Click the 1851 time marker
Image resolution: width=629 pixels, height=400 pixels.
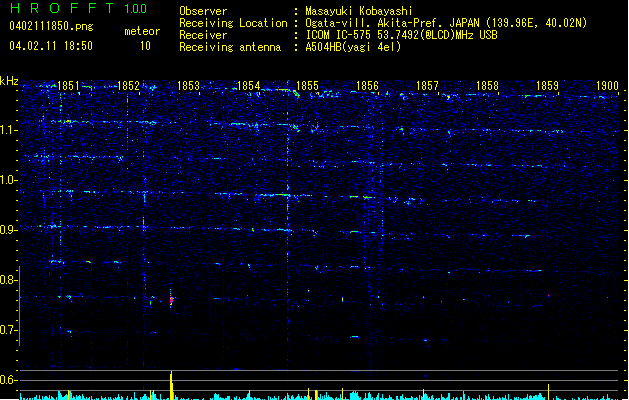click(69, 86)
